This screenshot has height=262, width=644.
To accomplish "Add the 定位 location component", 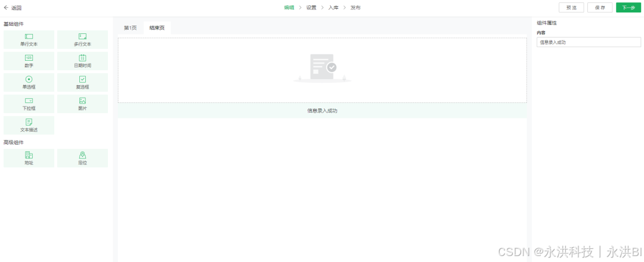I will (x=82, y=158).
